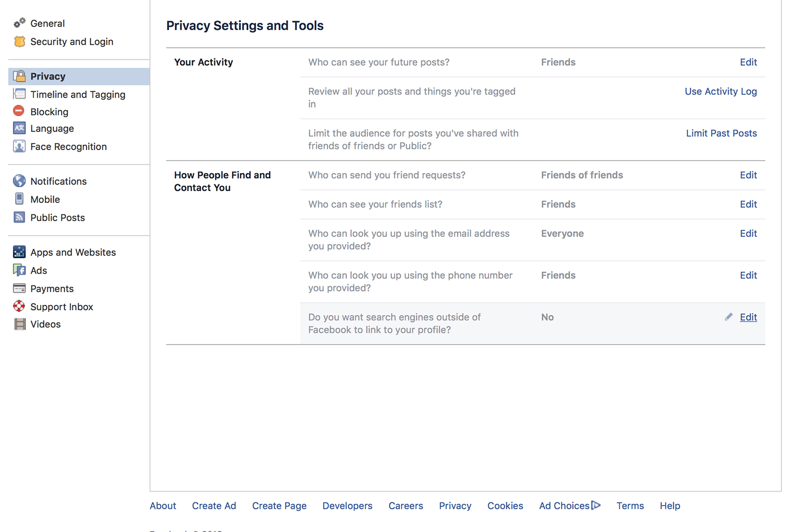This screenshot has width=798, height=532.
Task: Open Timeline and Tagging settings
Action: tap(78, 94)
